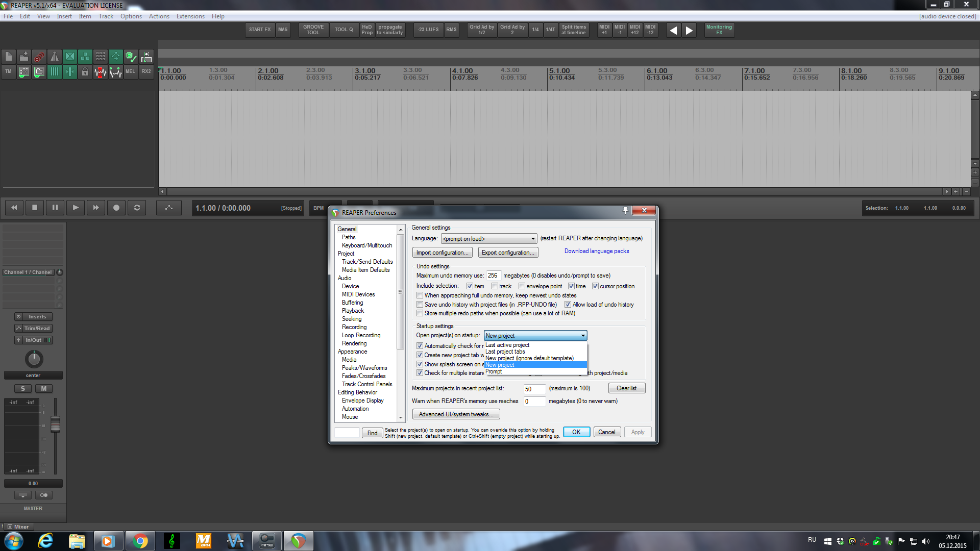
Task: Click the MEL toolbar button
Action: (131, 72)
